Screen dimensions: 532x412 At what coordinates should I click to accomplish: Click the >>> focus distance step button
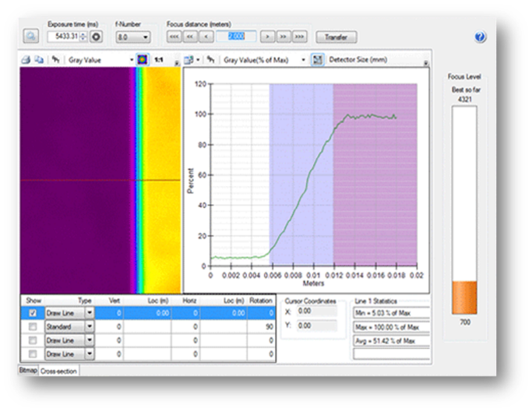[299, 37]
